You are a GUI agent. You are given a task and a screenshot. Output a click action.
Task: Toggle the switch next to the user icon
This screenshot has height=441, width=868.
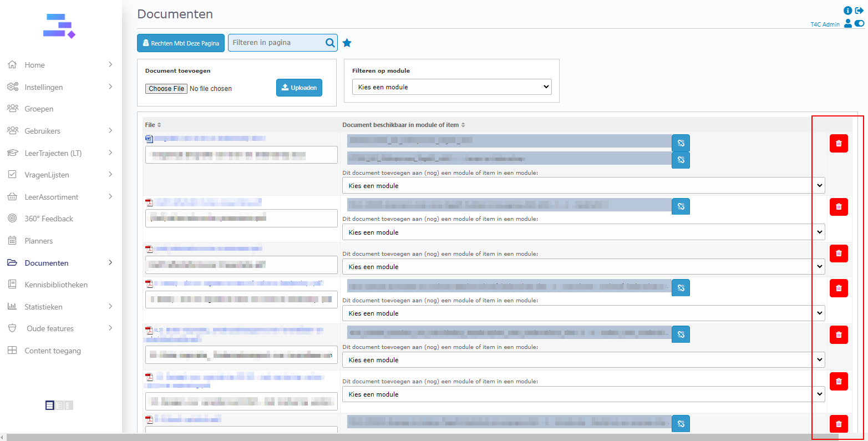tap(859, 23)
